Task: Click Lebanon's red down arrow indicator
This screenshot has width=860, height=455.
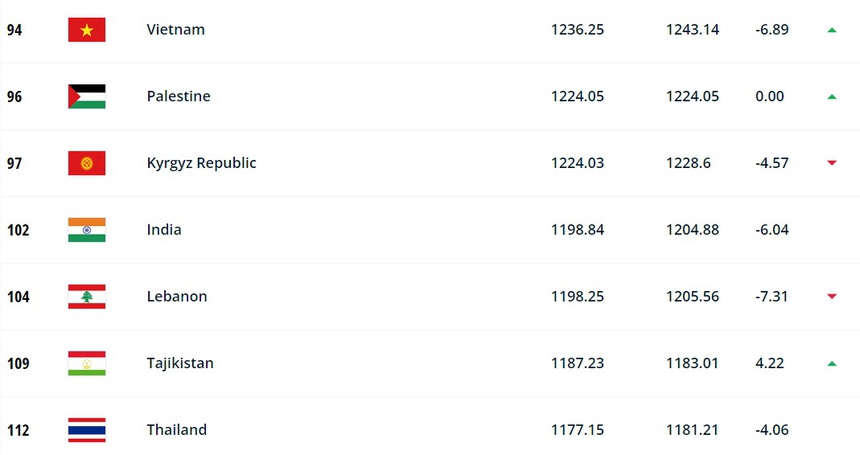Action: click(x=831, y=297)
